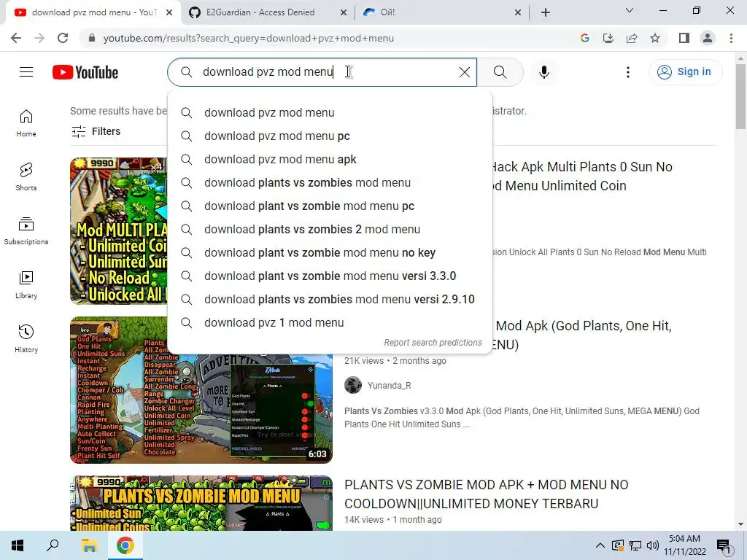Image resolution: width=747 pixels, height=560 pixels.
Task: Click the Google icon in address bar
Action: click(584, 38)
